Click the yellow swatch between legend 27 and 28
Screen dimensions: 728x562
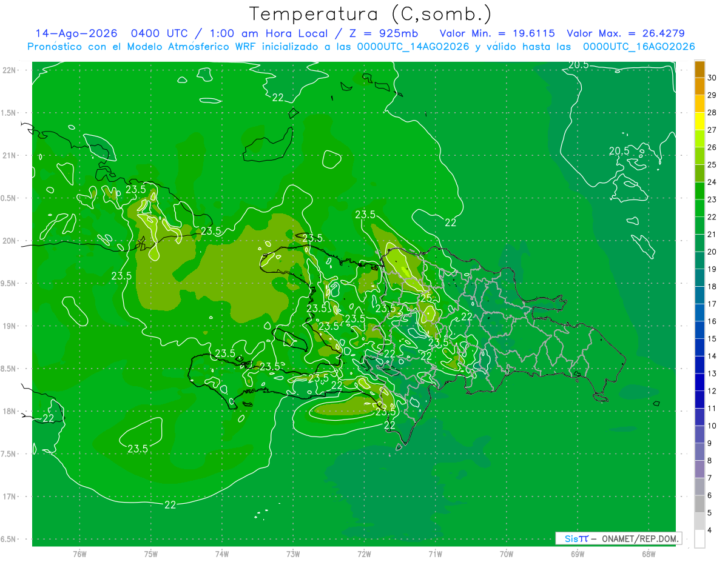(699, 121)
